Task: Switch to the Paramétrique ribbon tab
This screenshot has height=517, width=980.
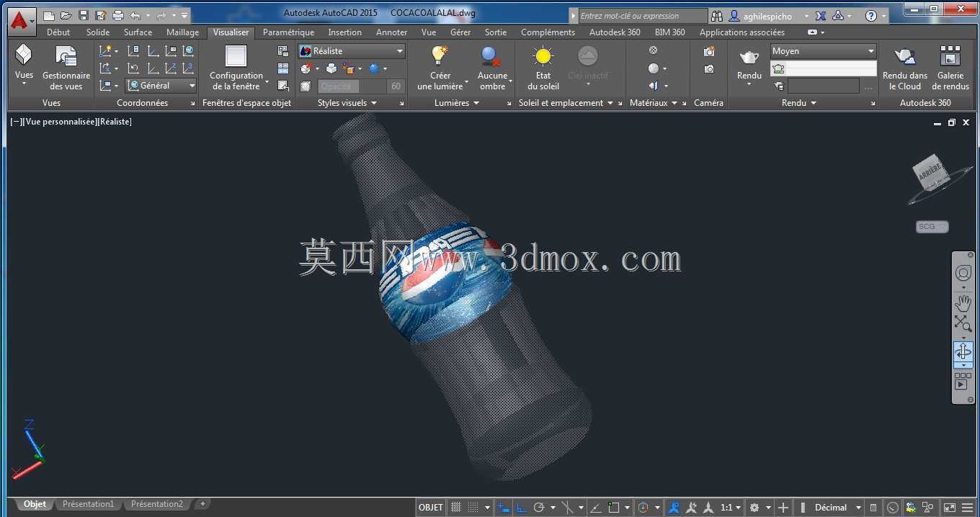Action: [x=288, y=32]
